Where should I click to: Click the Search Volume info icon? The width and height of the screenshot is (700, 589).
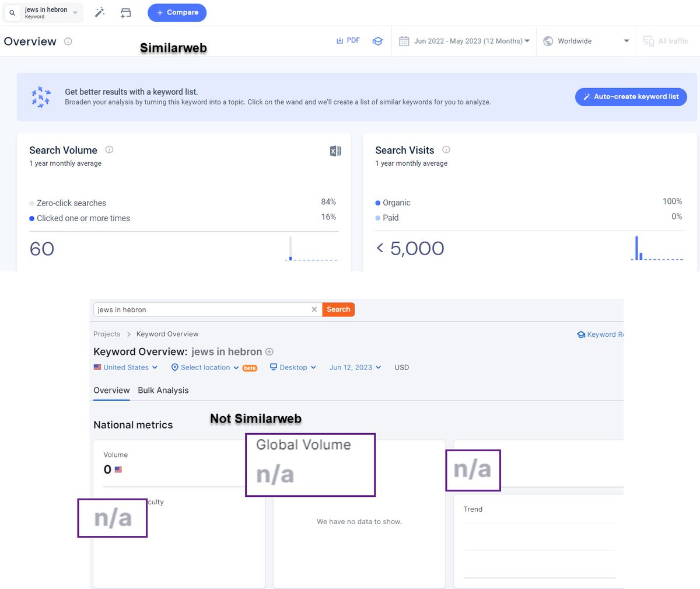(x=109, y=149)
